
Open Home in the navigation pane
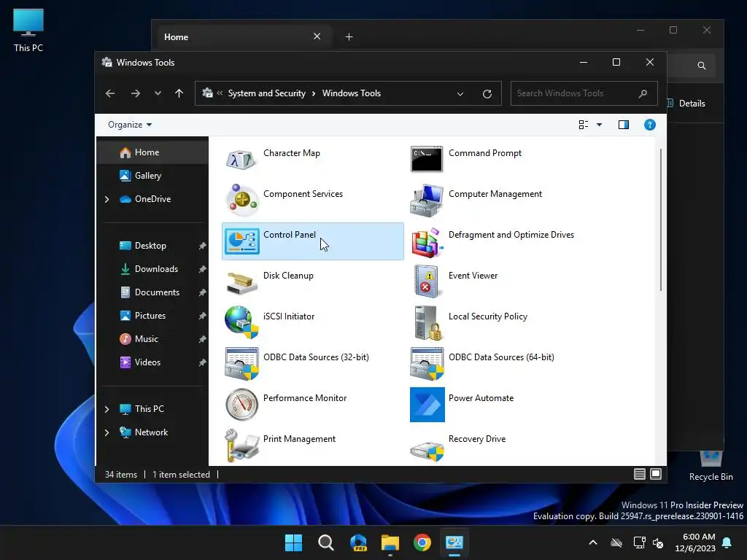[152, 152]
